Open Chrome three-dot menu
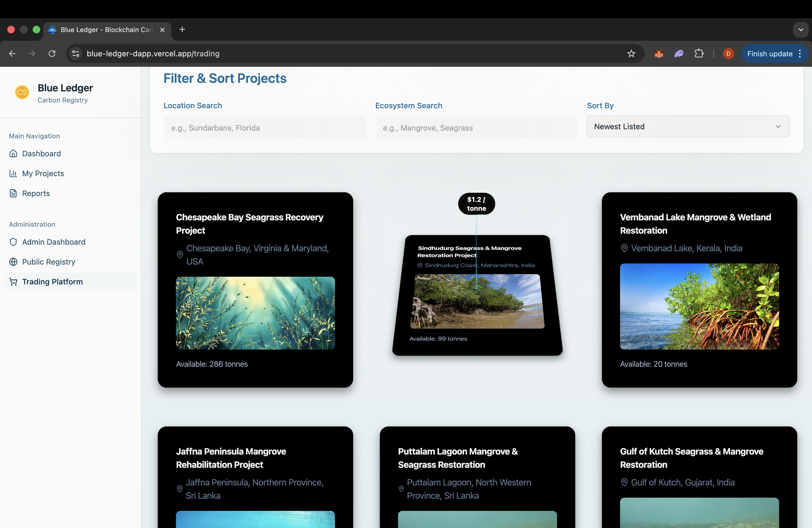The height and width of the screenshot is (528, 812). coord(800,54)
